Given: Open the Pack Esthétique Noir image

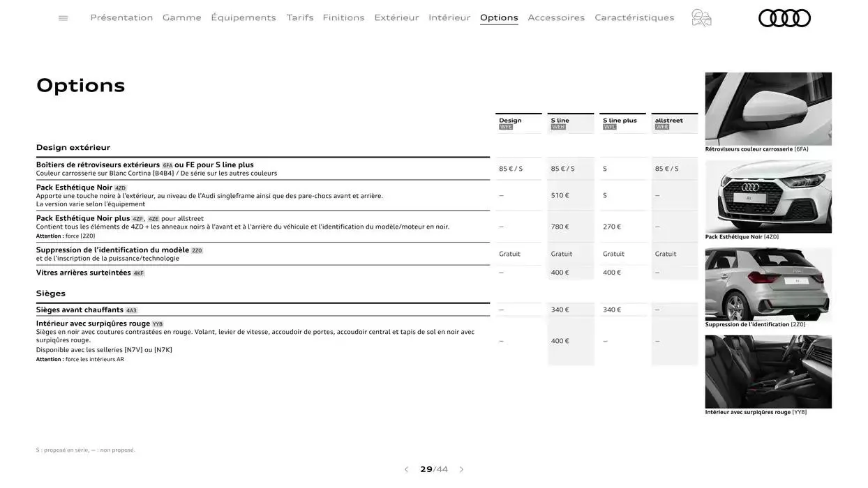Looking at the screenshot, I should pos(768,197).
